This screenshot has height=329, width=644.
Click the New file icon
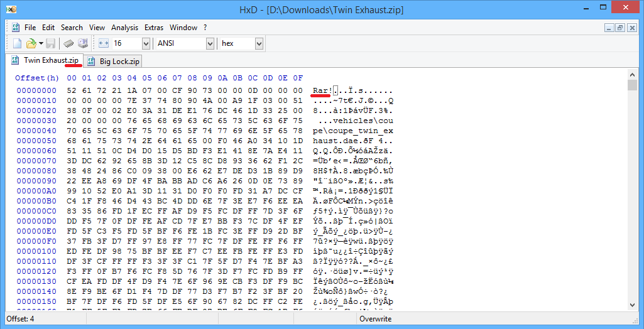[17, 43]
